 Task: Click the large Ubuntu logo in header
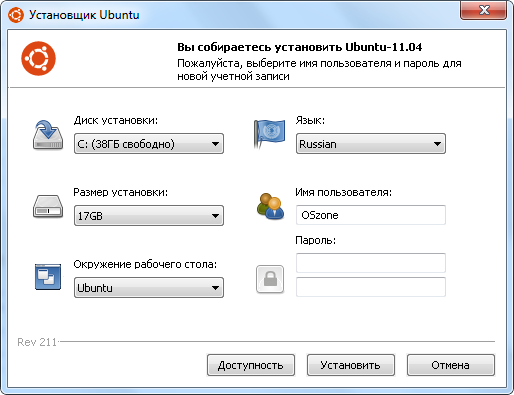coord(38,59)
